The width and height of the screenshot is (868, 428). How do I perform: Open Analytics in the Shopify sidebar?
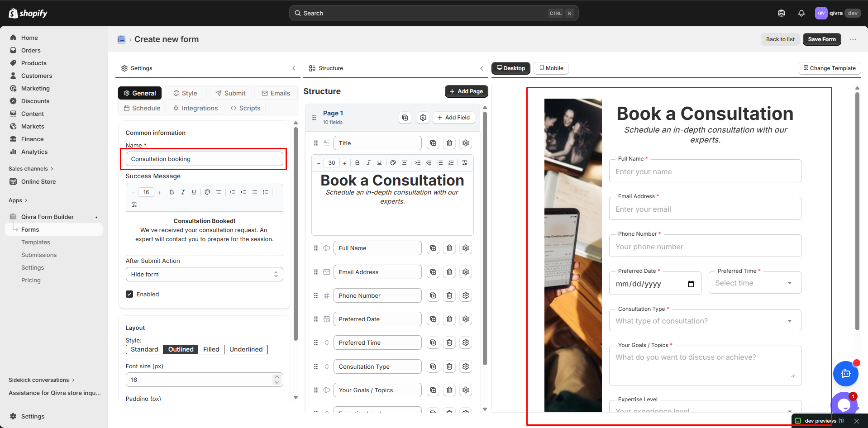(x=34, y=152)
